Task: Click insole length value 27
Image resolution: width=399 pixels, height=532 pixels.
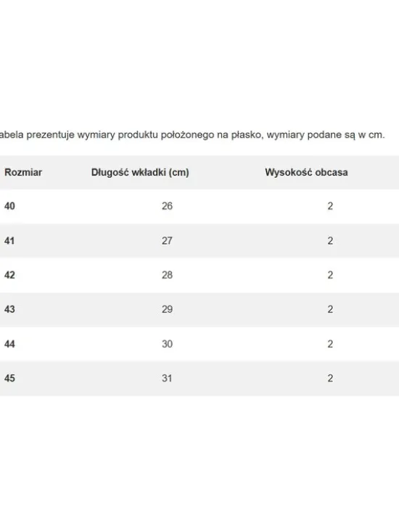Action: 167,241
